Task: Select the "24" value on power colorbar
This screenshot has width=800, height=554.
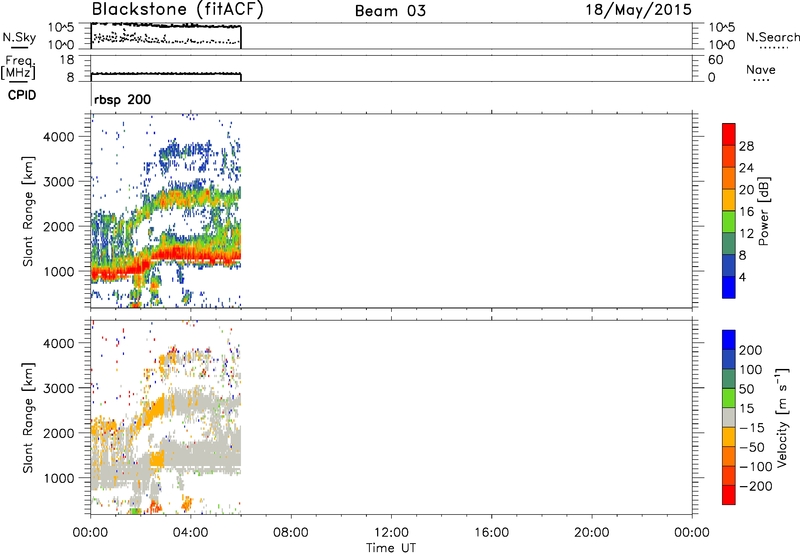Action: pyautogui.click(x=746, y=168)
